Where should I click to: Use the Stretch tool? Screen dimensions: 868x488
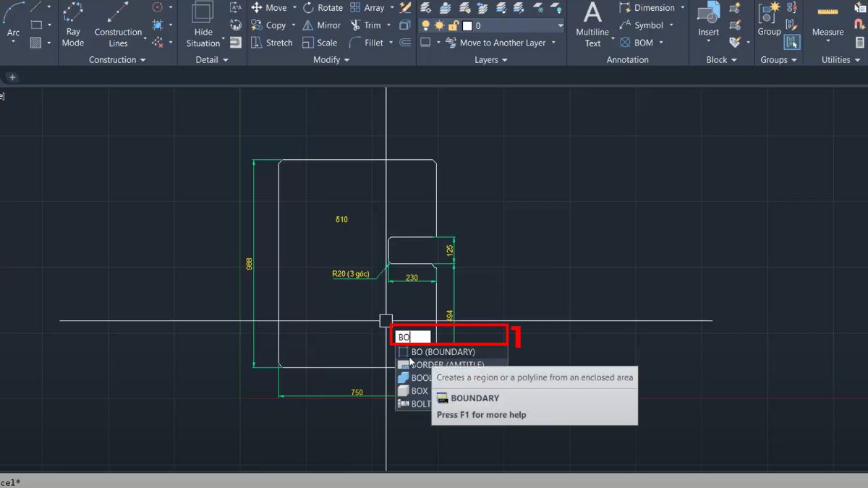click(x=271, y=43)
